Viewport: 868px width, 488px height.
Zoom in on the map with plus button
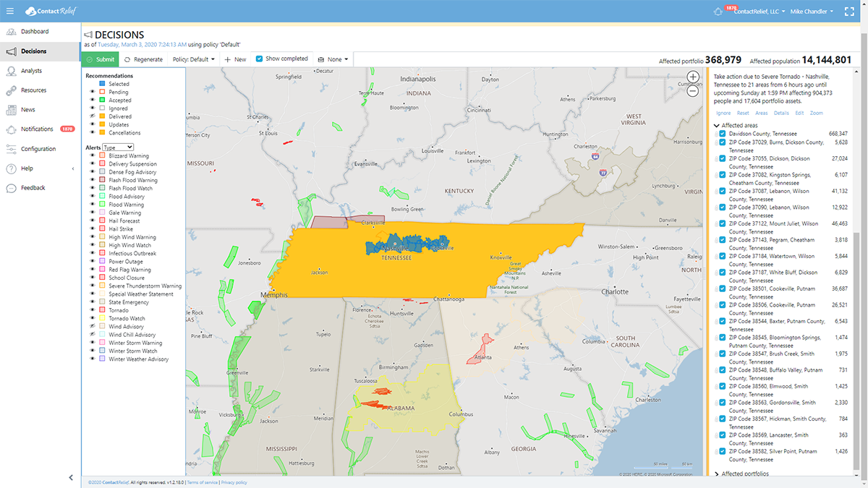[692, 78]
